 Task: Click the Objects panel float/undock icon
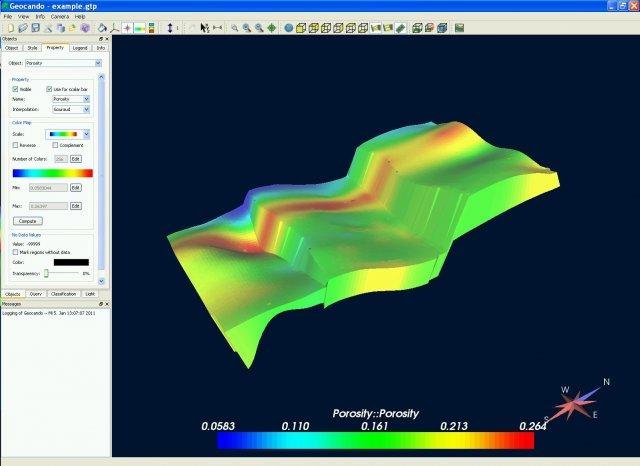click(x=101, y=39)
